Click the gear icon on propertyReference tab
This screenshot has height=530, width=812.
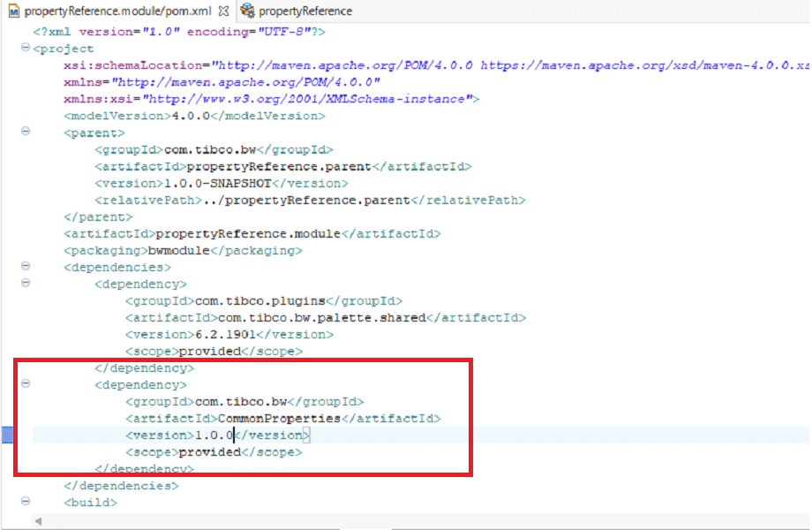pos(247,11)
